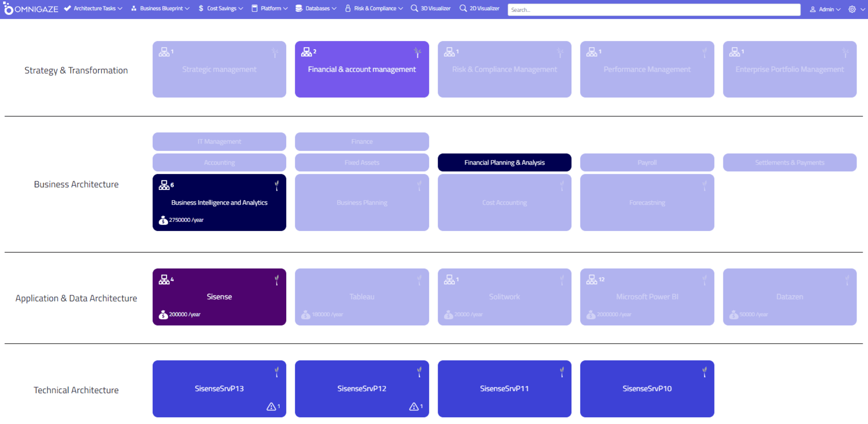Viewport: 868px width, 424px height.
Task: Click warning triangle on SisenseSrvP12
Action: coord(414,406)
